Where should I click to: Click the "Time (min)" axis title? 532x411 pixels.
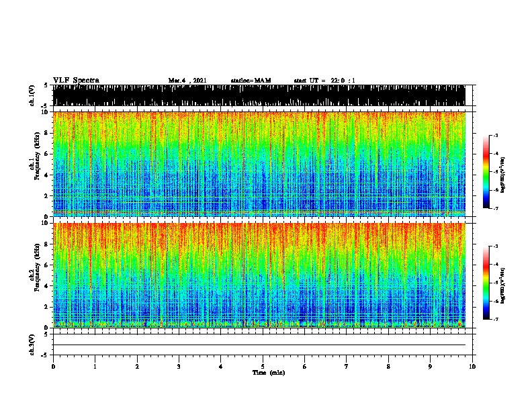(x=269, y=373)
